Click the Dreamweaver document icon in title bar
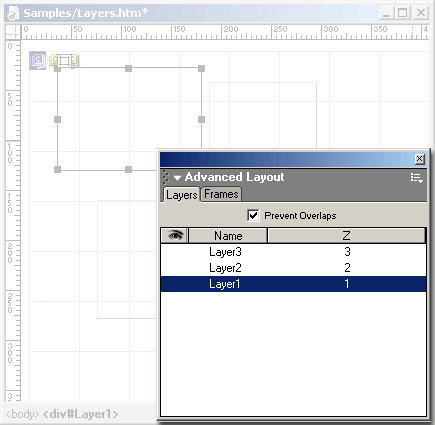 (13, 13)
